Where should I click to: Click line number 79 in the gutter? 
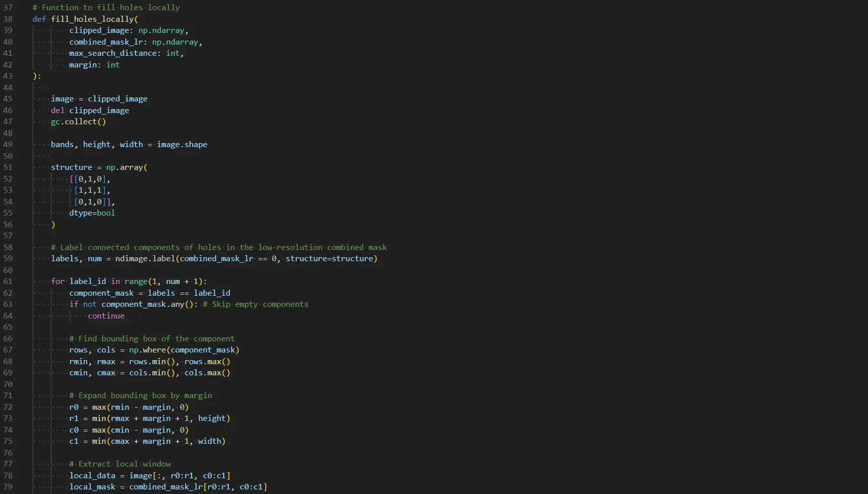point(8,487)
